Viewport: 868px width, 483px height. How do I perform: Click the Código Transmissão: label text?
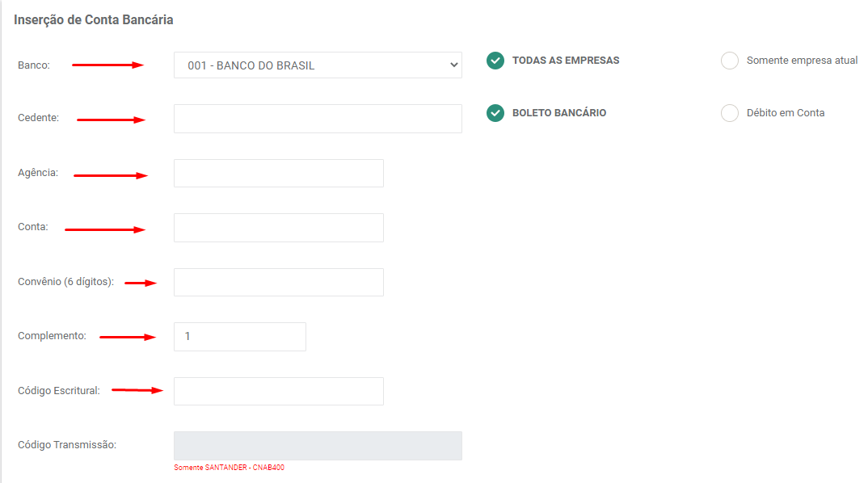click(67, 445)
